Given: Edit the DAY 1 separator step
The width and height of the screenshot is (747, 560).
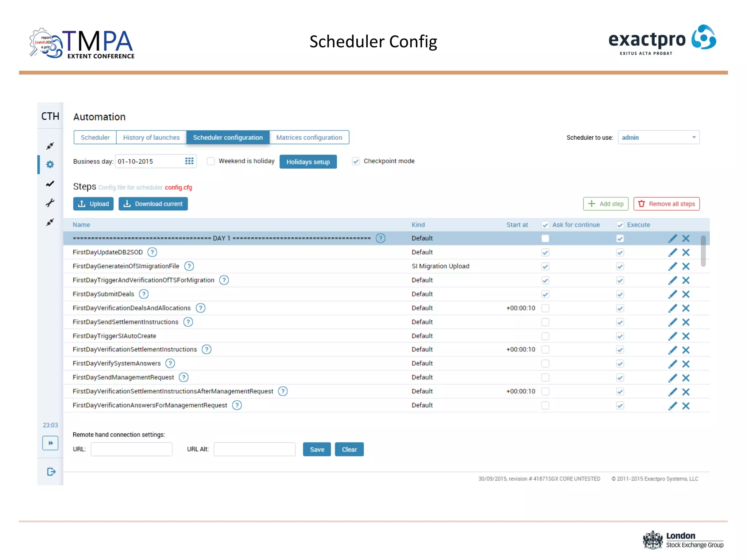Looking at the screenshot, I should tap(673, 238).
